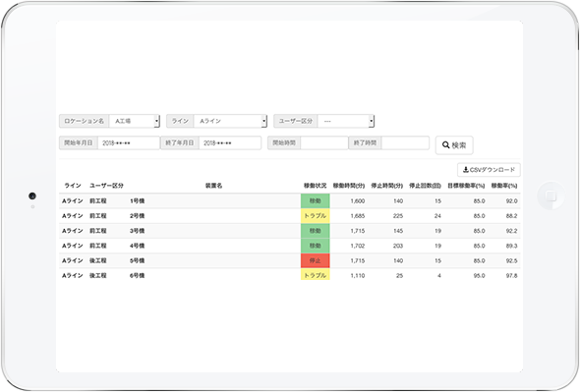Click the tablet home button
Image resolution: width=580 pixels, height=392 pixels.
coord(551,196)
